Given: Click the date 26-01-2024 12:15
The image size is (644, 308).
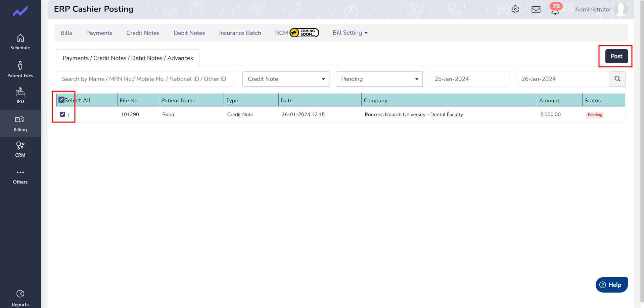Looking at the screenshot, I should (303, 114).
